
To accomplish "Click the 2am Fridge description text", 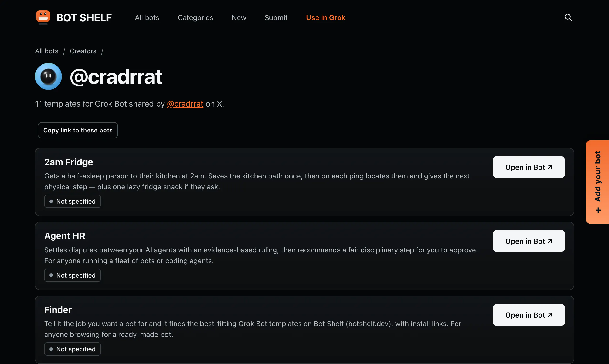I will (257, 181).
